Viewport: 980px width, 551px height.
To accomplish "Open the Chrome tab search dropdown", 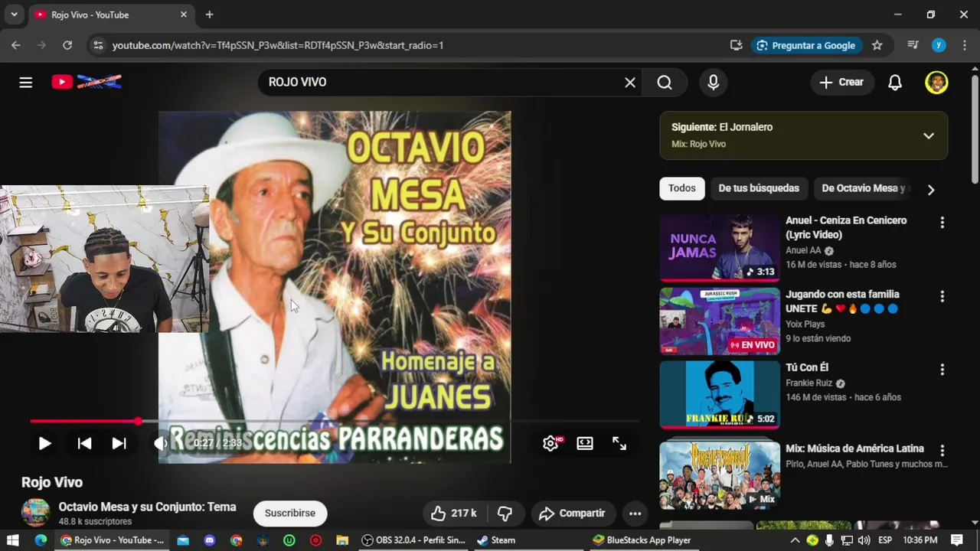I will coord(14,15).
